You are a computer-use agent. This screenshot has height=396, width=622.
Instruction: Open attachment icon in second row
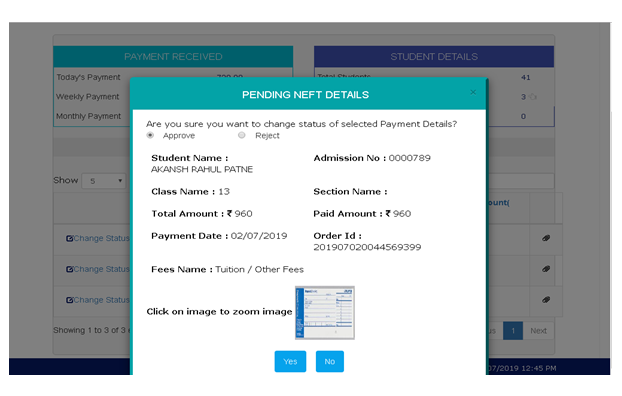coord(546,269)
